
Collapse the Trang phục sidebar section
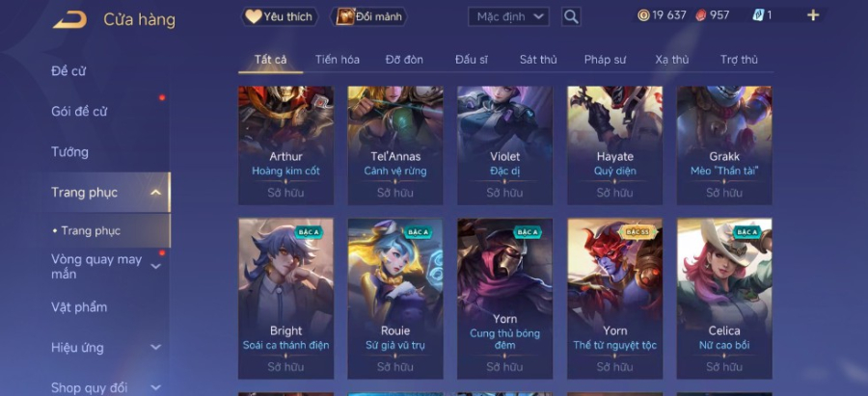click(156, 193)
